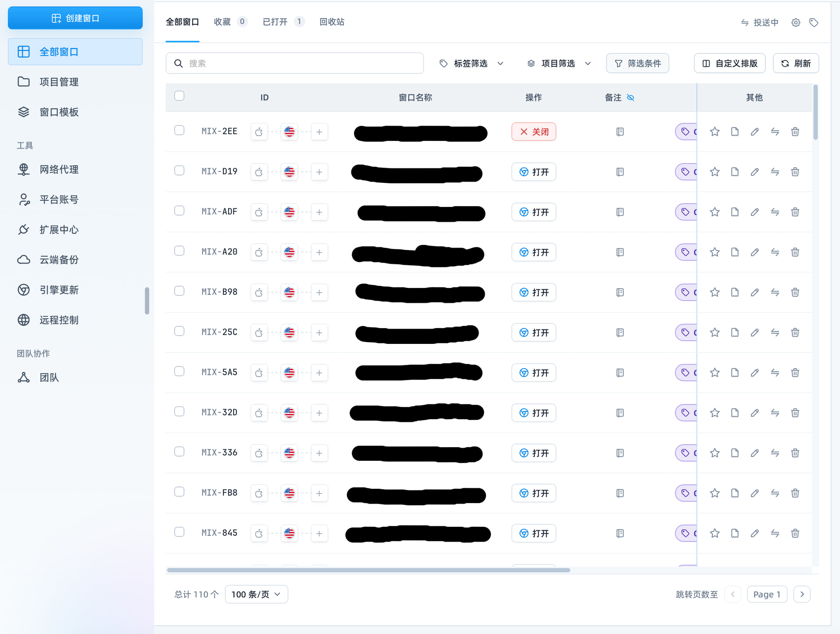The height and width of the screenshot is (634, 840).
Task: Check the MIX-2EE row checkbox
Action: (x=179, y=130)
